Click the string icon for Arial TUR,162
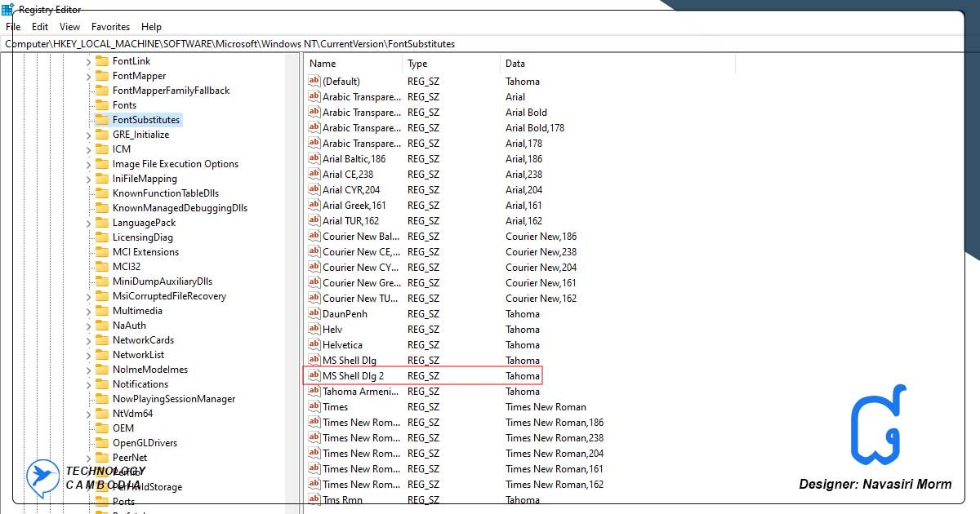Screen dimensions: 980x514 pos(314,220)
